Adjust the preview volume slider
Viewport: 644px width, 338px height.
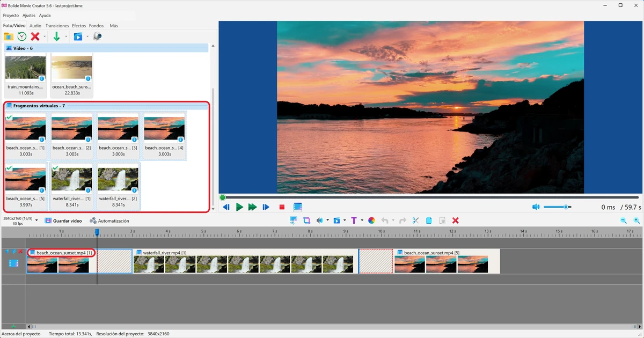[557, 207]
